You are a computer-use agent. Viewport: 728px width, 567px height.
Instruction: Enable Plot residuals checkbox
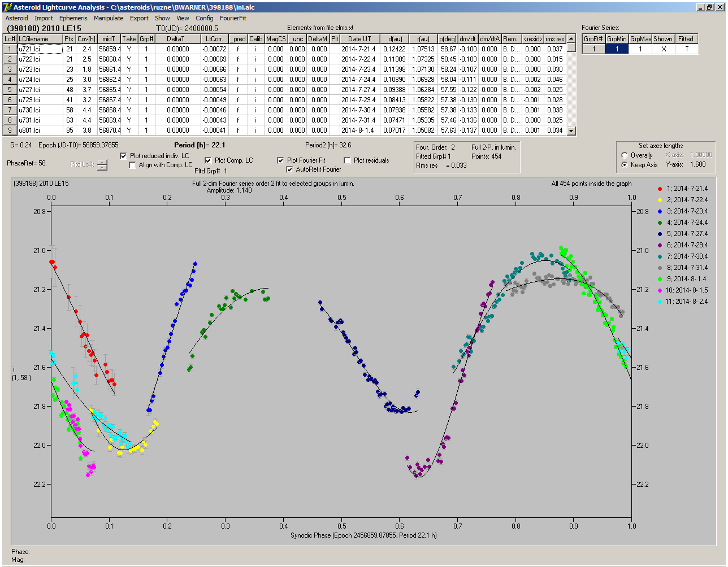pyautogui.click(x=348, y=160)
